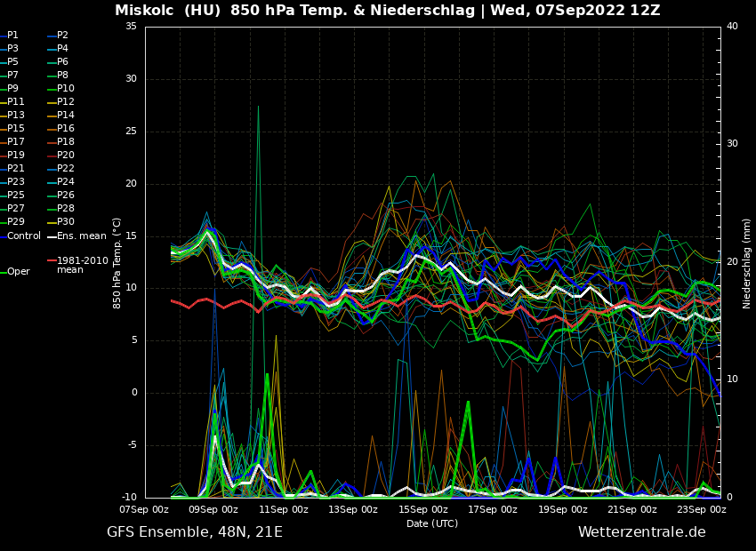This screenshot has height=551, width=756.
Task: Click the Niederschlag (mm) axis label
Action: 747,263
